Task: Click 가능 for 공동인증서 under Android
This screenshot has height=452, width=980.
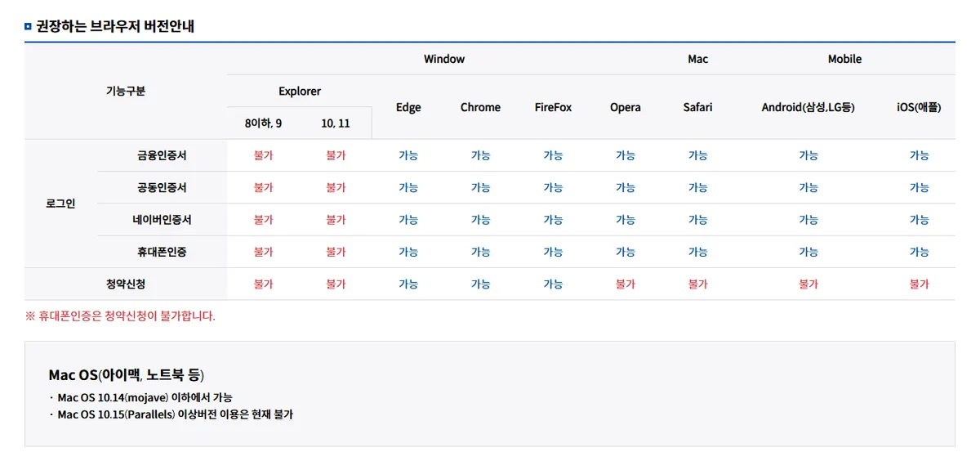Action: (808, 187)
